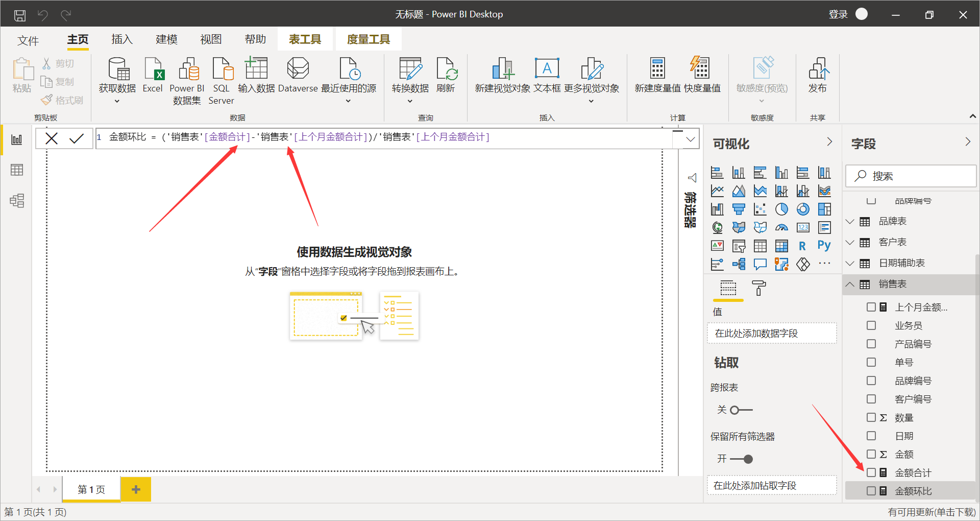Image resolution: width=980 pixels, height=521 pixels.
Task: Click the Save icon in title bar
Action: tap(20, 15)
